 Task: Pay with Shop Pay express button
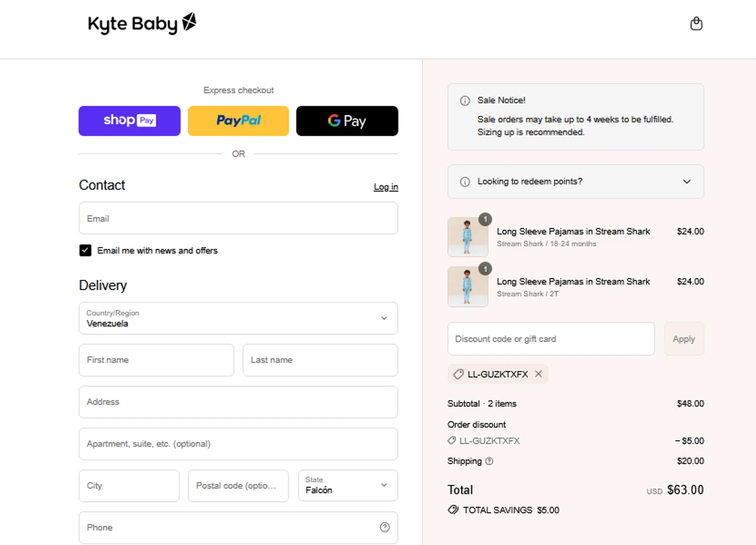tap(130, 121)
